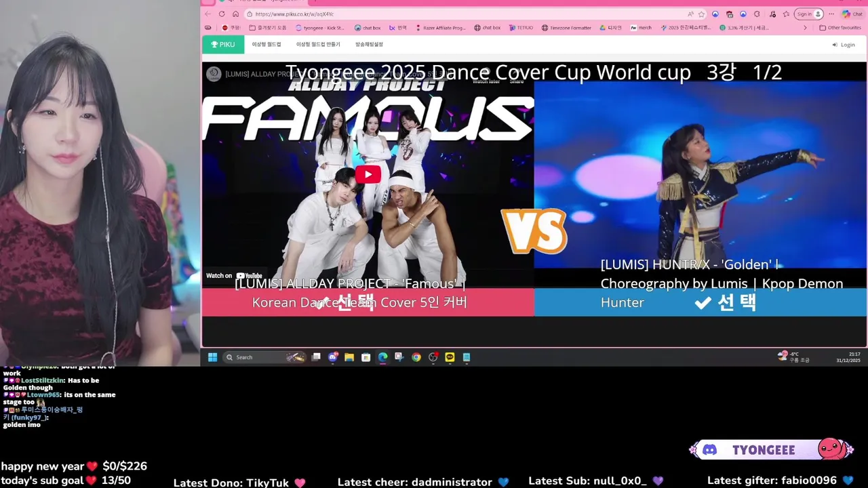The height and width of the screenshot is (488, 868).
Task: Open Discord from the taskbar
Action: click(x=333, y=357)
